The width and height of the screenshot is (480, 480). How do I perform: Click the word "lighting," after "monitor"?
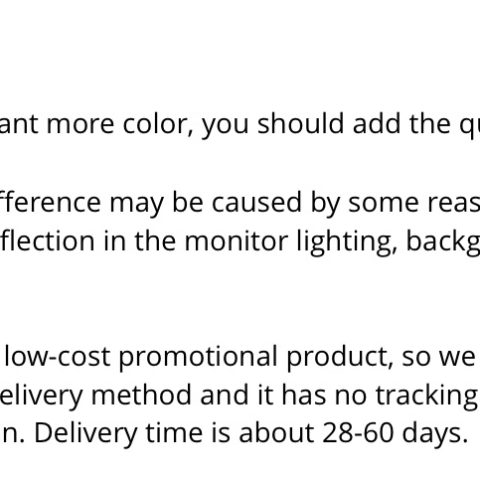pyautogui.click(x=347, y=243)
